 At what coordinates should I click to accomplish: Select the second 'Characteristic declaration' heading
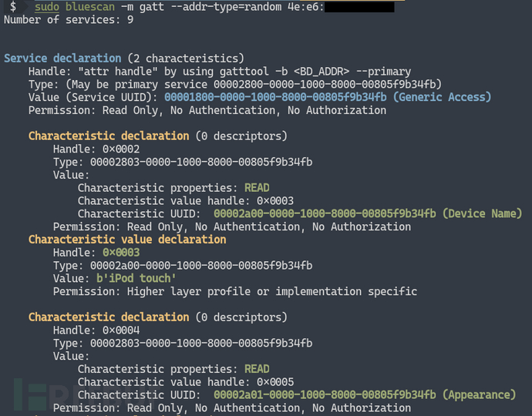(109, 317)
